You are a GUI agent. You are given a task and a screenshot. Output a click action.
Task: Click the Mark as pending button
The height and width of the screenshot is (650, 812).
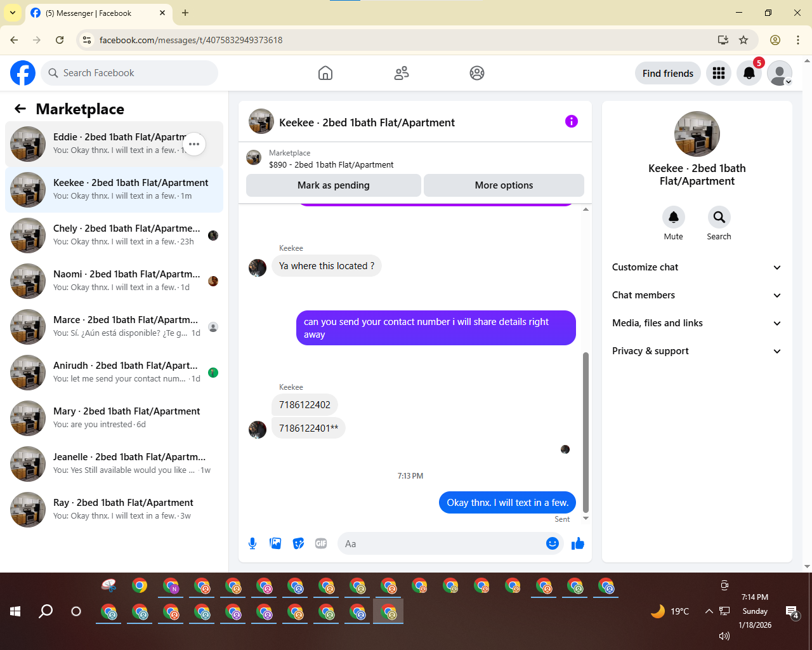(334, 185)
